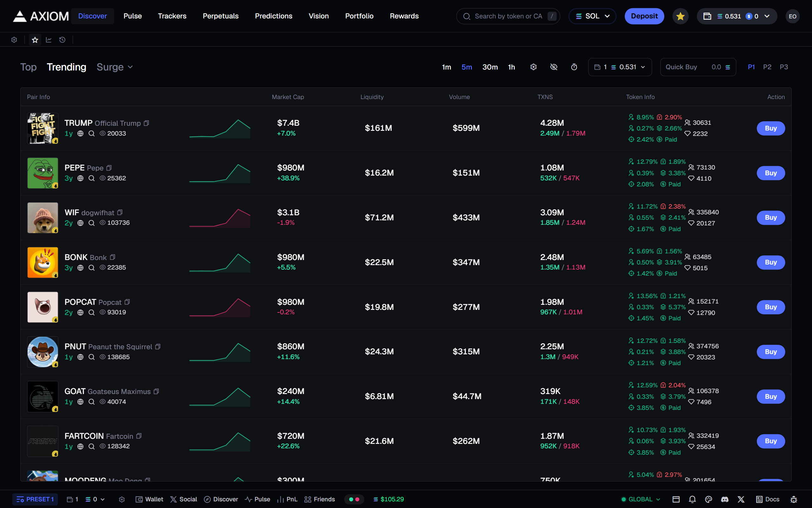This screenshot has height=508, width=812.
Task: Open the PRESET 1 selector
Action: (35, 499)
